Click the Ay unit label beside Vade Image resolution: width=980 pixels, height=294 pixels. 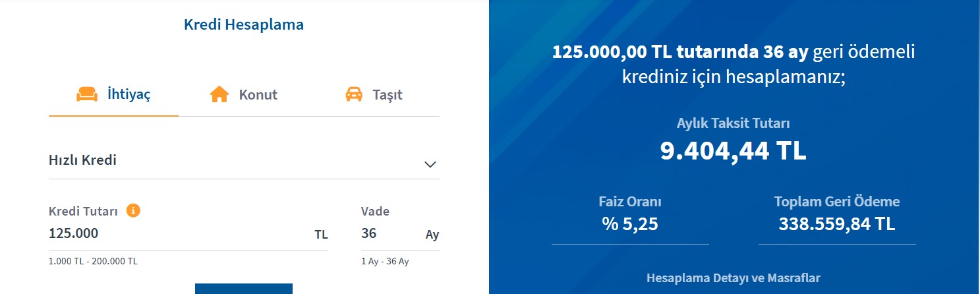point(432,235)
